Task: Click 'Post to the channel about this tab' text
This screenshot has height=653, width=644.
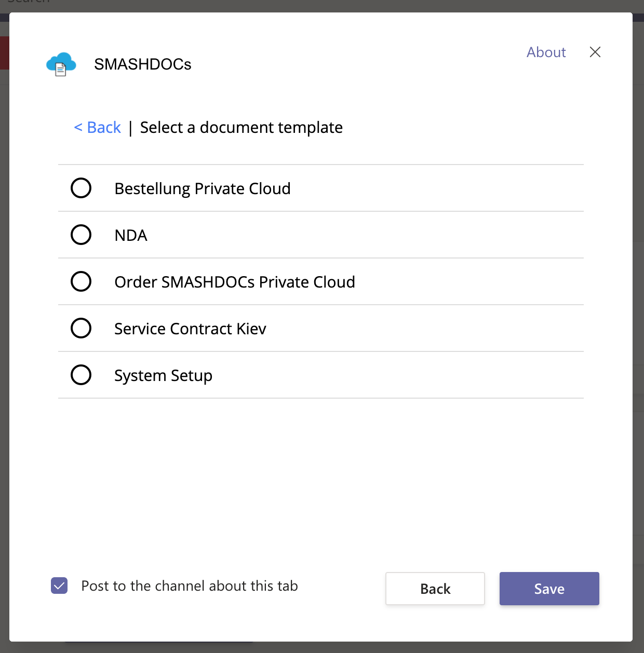Action: tap(190, 586)
